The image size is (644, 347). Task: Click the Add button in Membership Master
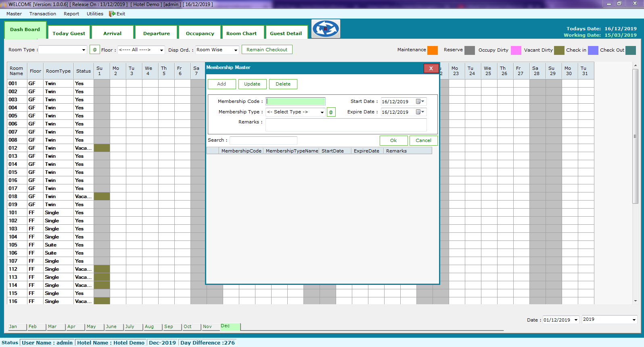pyautogui.click(x=222, y=84)
